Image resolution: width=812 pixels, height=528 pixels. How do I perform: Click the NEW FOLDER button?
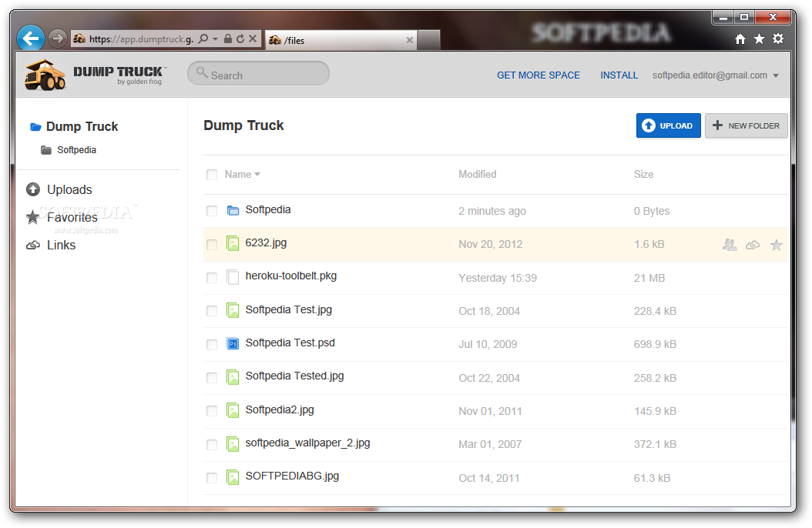point(747,125)
